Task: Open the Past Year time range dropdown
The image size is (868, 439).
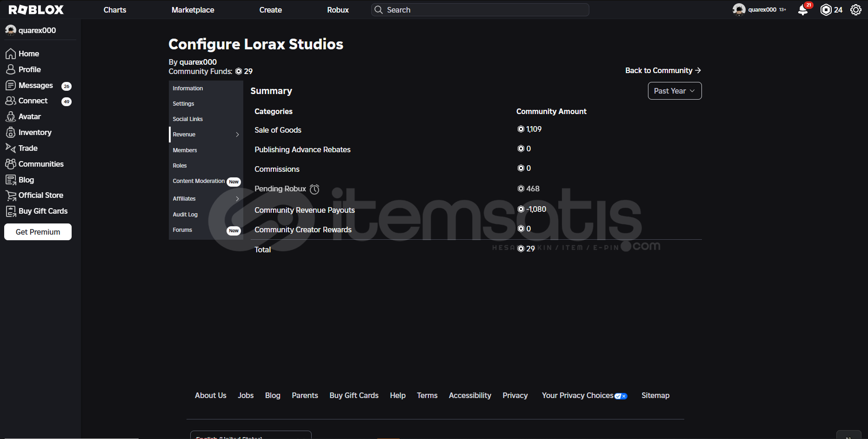Action: click(x=674, y=91)
